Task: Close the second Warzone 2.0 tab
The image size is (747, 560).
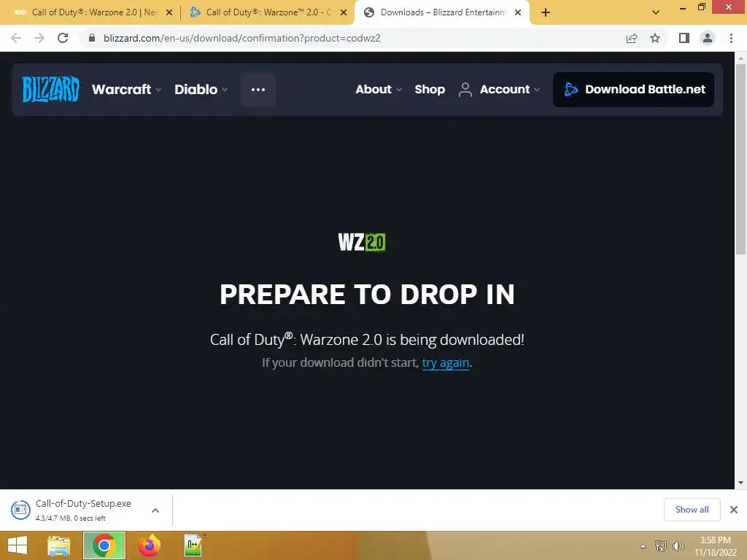Action: 344,12
